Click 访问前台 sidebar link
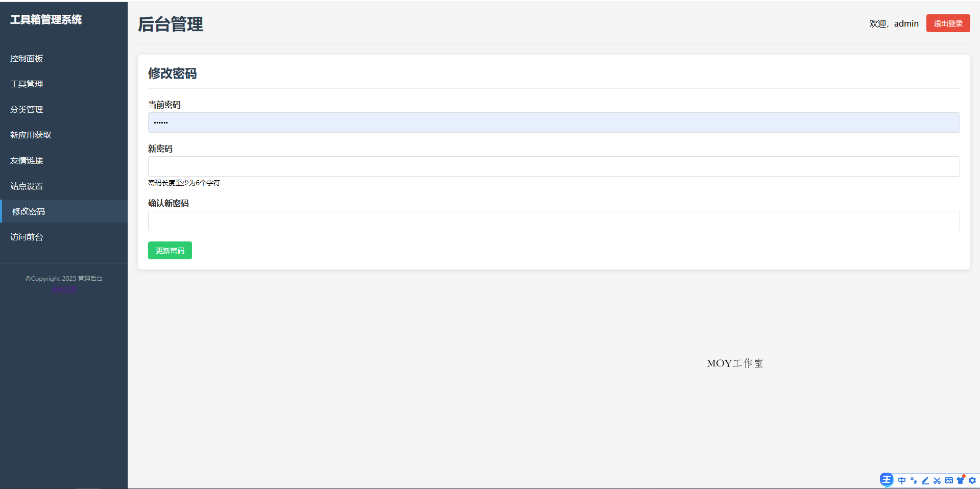This screenshot has width=980, height=489. pos(27,237)
